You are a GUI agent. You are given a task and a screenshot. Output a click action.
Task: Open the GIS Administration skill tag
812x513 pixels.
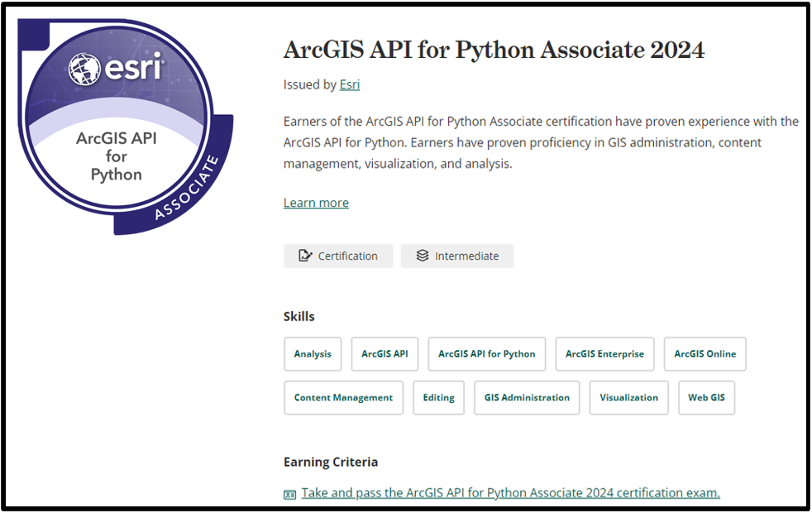click(x=527, y=398)
